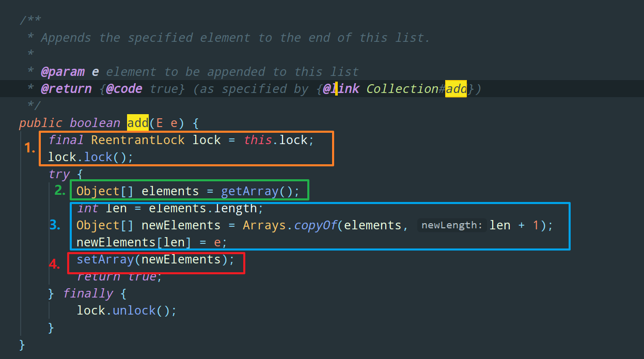Click the orange number 1 annotation
This screenshot has height=359, width=644.
pyautogui.click(x=30, y=148)
